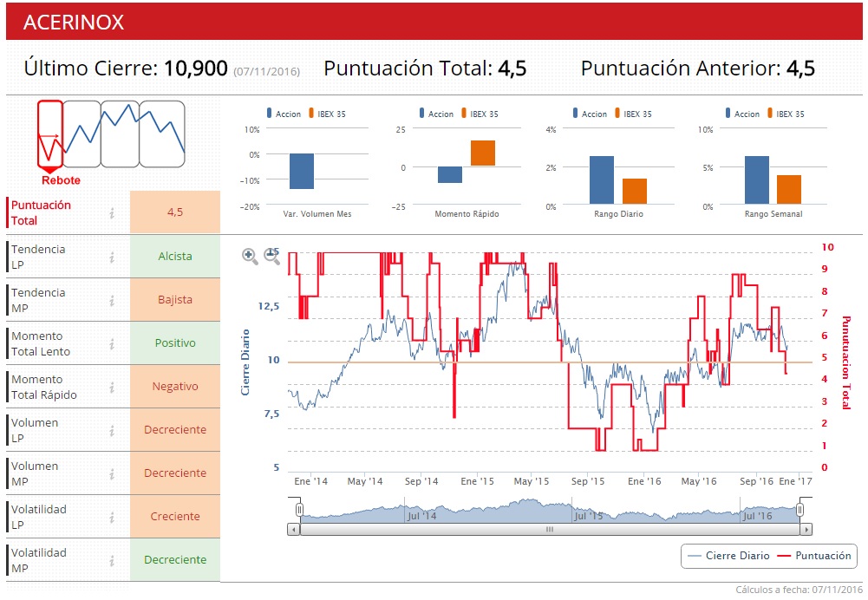Click the Jul '16 navigator label
This screenshot has width=868, height=600.
coord(757,516)
